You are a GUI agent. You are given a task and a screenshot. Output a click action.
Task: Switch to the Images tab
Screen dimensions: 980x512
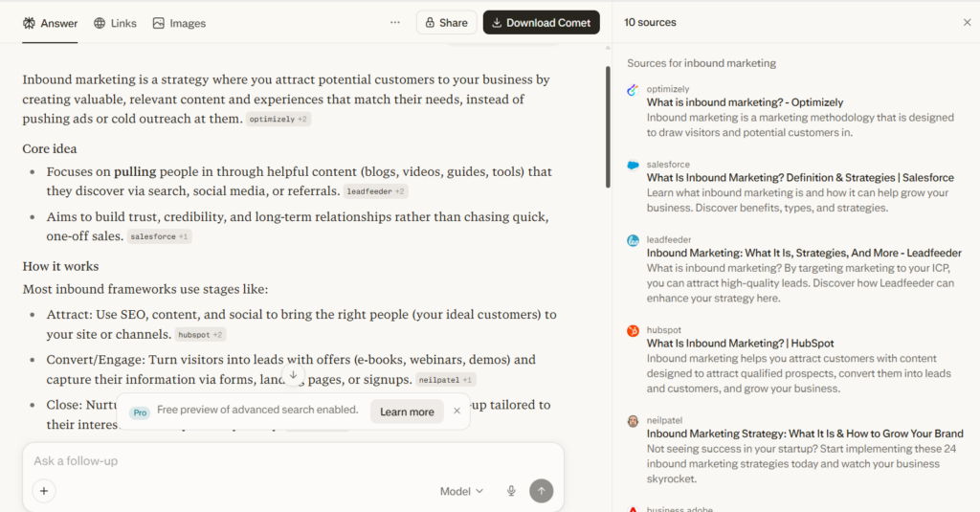coord(179,23)
